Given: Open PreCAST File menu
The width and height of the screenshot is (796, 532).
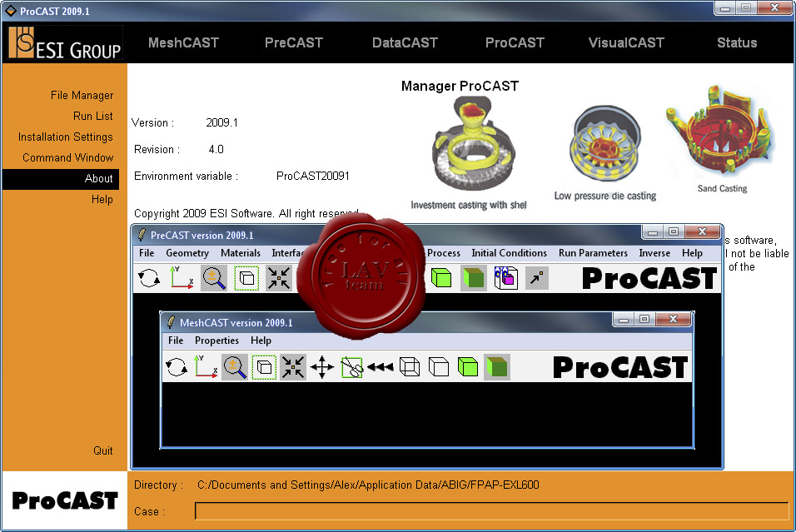Looking at the screenshot, I should click(147, 253).
